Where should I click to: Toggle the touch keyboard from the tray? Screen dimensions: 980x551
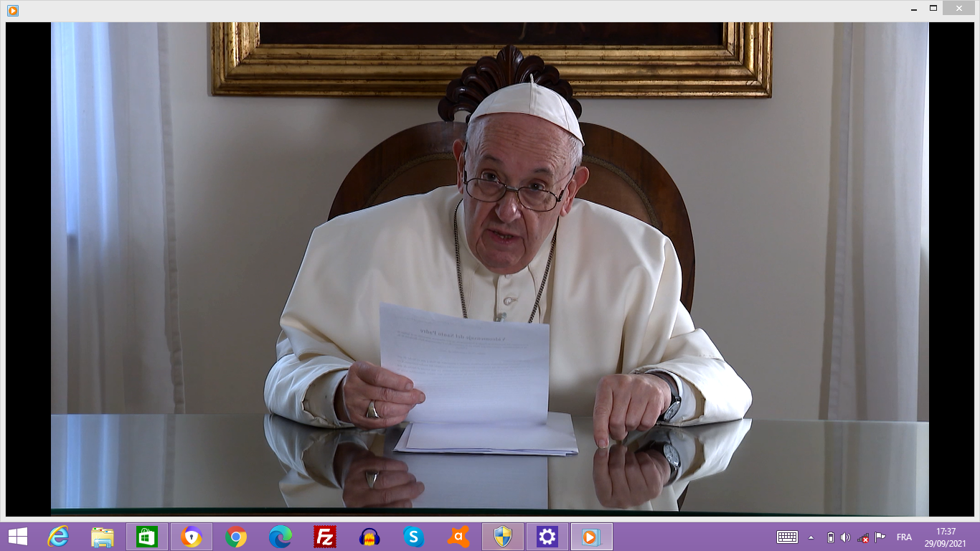click(787, 537)
